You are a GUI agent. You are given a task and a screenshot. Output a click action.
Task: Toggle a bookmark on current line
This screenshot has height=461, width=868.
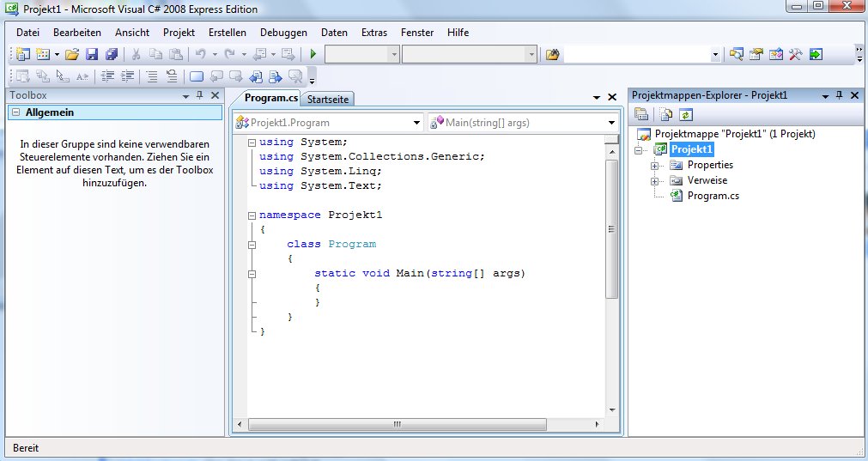[197, 76]
